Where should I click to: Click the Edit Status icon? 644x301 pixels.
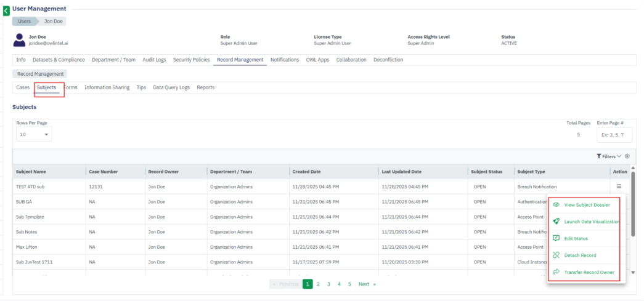click(556, 238)
